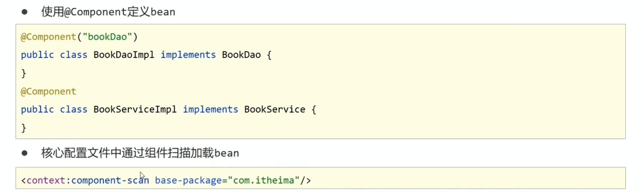This screenshot has height=195, width=644.
Task: Click the public keyword before BookServiceImpl
Action: pos(37,110)
